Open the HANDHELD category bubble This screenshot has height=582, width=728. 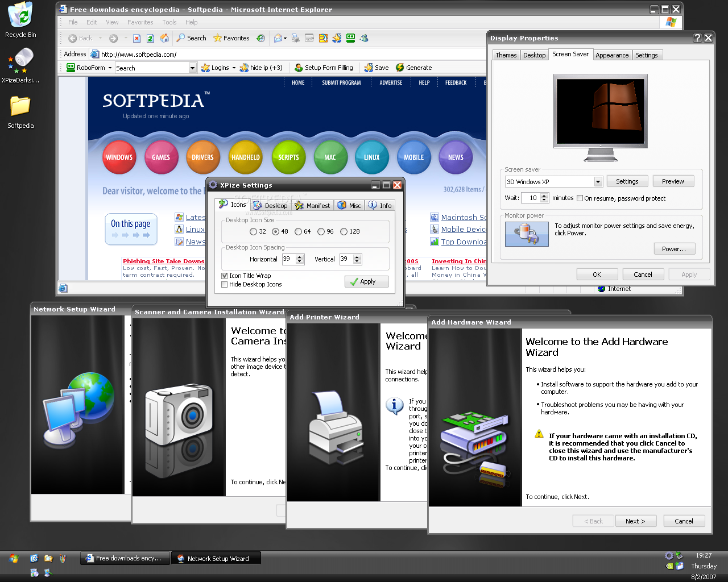(246, 157)
